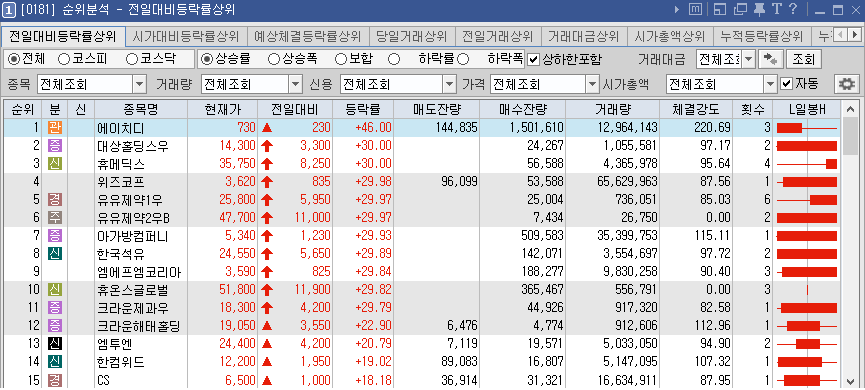Switch to 당일거래상위 tab
The height and width of the screenshot is (390, 865).
(411, 37)
